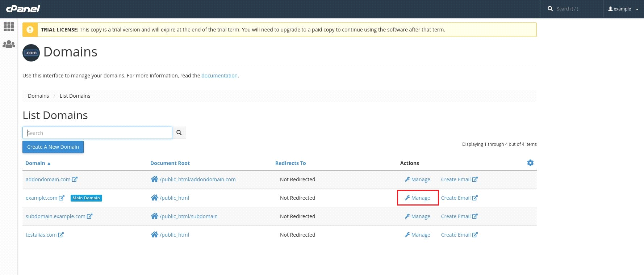Click the Domains breadcrumb
Viewport: 644px width, 275px height.
coord(38,96)
